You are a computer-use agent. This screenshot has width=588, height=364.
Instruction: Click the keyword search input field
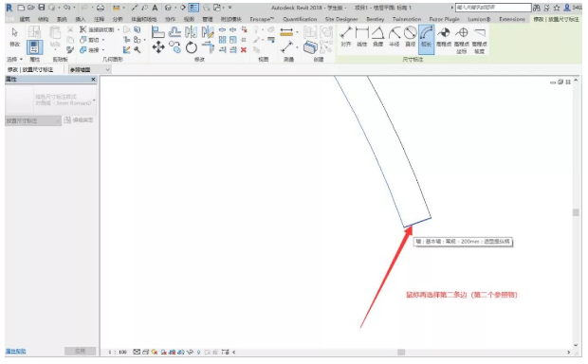[493, 8]
